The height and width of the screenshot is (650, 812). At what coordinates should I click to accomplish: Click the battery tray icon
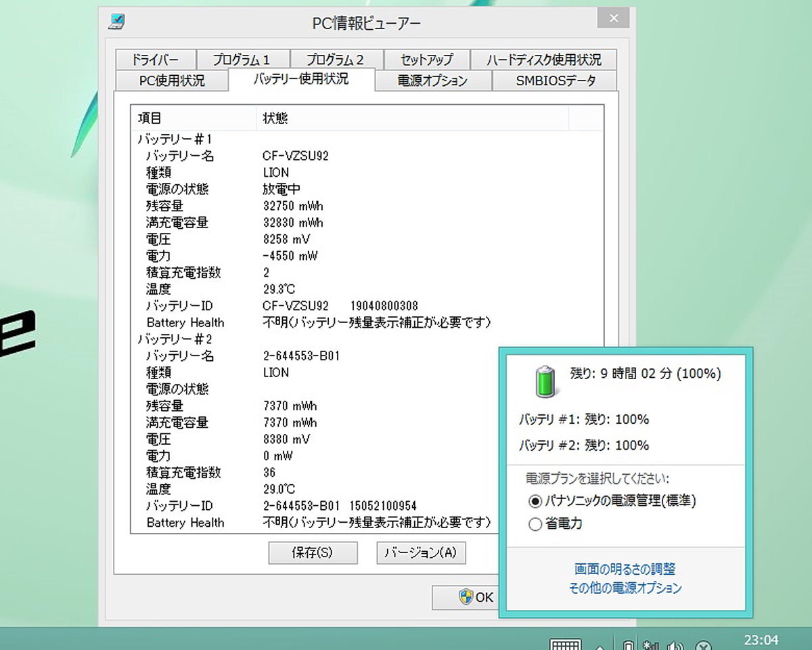(x=628, y=645)
